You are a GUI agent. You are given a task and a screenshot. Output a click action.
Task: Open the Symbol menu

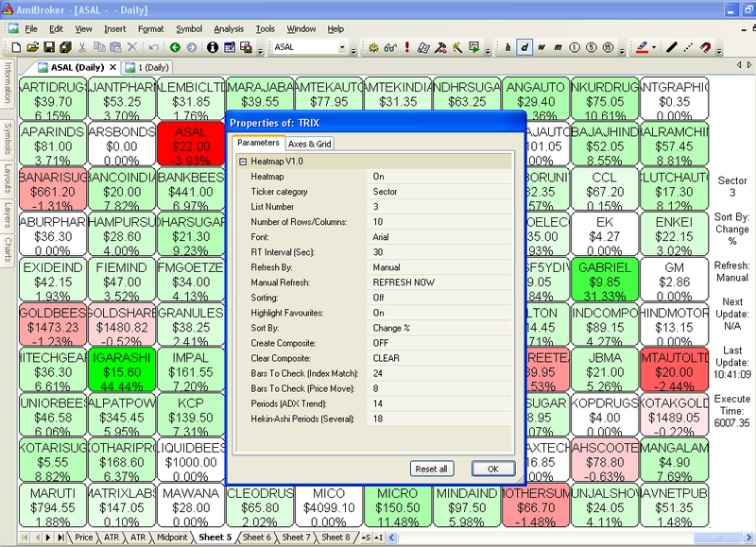(x=189, y=29)
